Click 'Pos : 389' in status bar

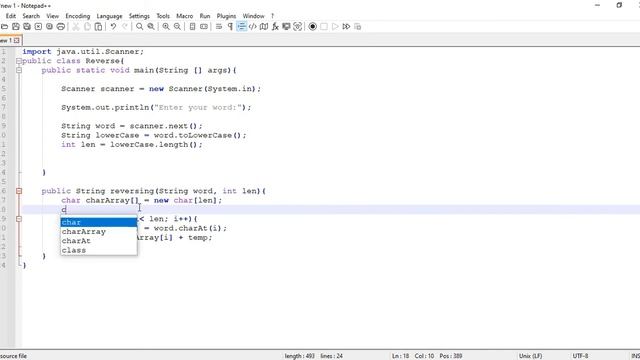point(451,356)
